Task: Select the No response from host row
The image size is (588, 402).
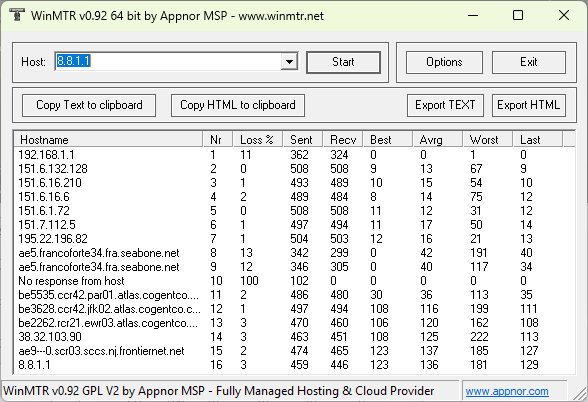Action: pyautogui.click(x=294, y=281)
